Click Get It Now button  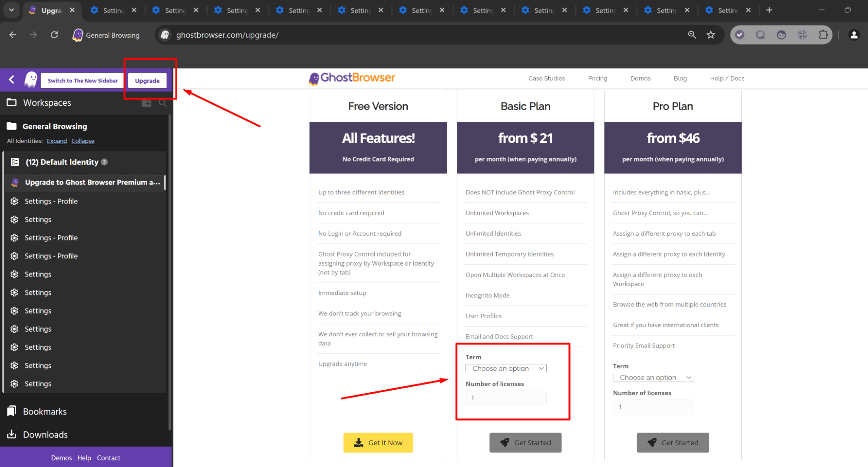point(378,443)
